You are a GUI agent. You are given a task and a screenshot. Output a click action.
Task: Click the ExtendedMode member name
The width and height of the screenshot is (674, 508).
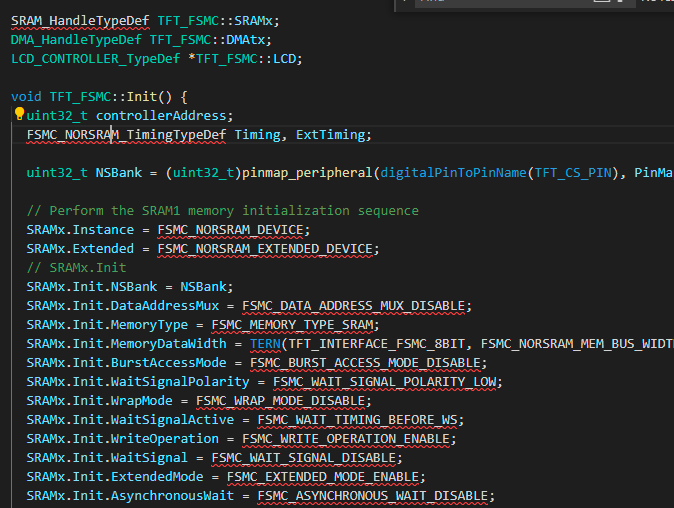157,477
